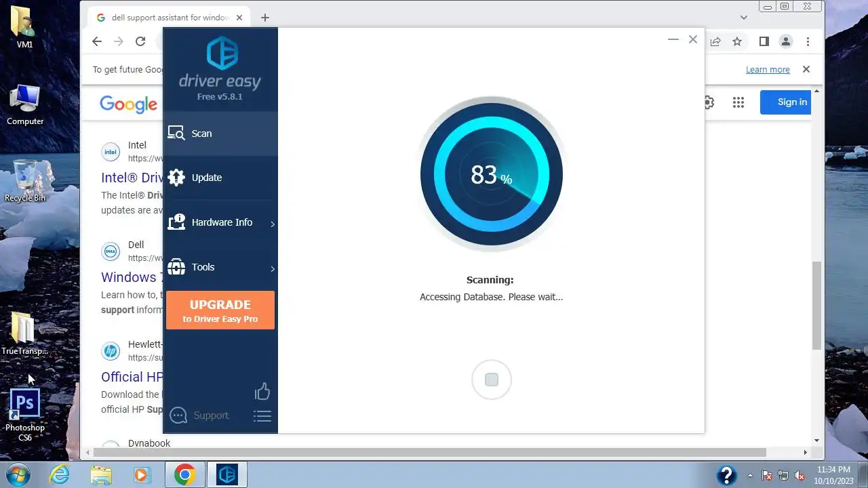Show hidden tray icons arrow
This screenshot has height=488, width=868.
click(x=750, y=475)
